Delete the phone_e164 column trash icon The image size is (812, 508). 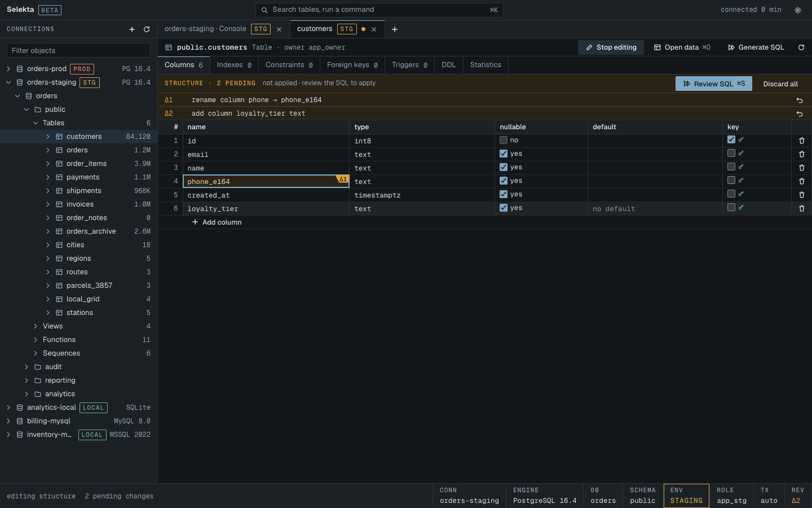tap(802, 181)
